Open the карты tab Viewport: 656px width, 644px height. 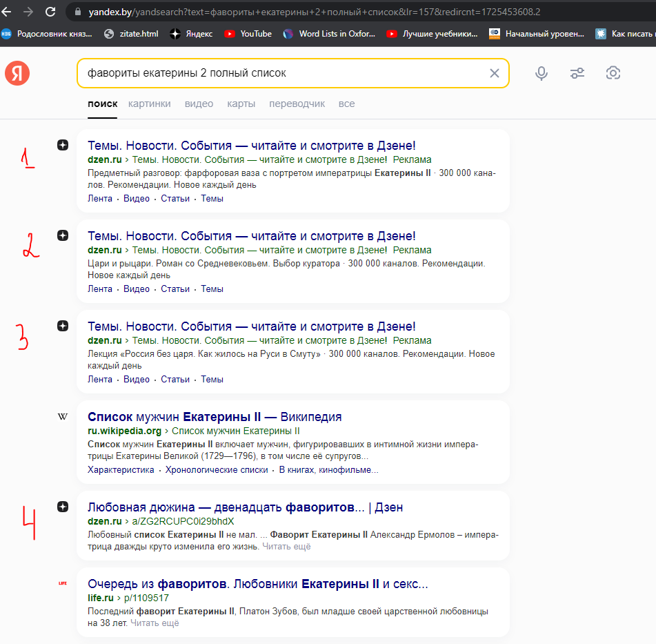click(x=241, y=104)
